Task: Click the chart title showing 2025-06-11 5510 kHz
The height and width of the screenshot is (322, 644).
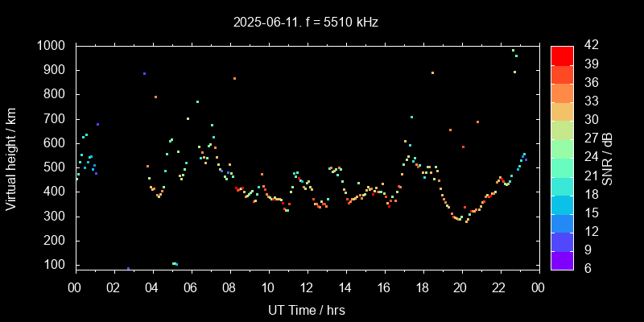Action: click(306, 23)
